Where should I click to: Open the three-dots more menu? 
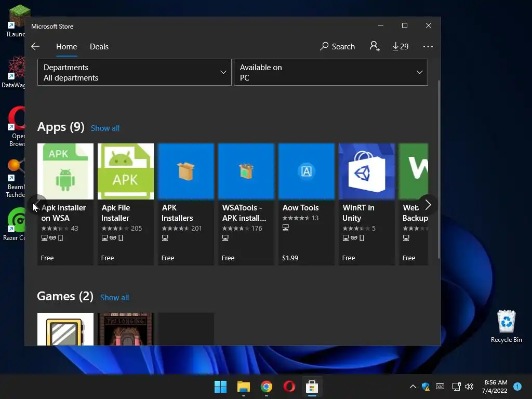(x=428, y=46)
